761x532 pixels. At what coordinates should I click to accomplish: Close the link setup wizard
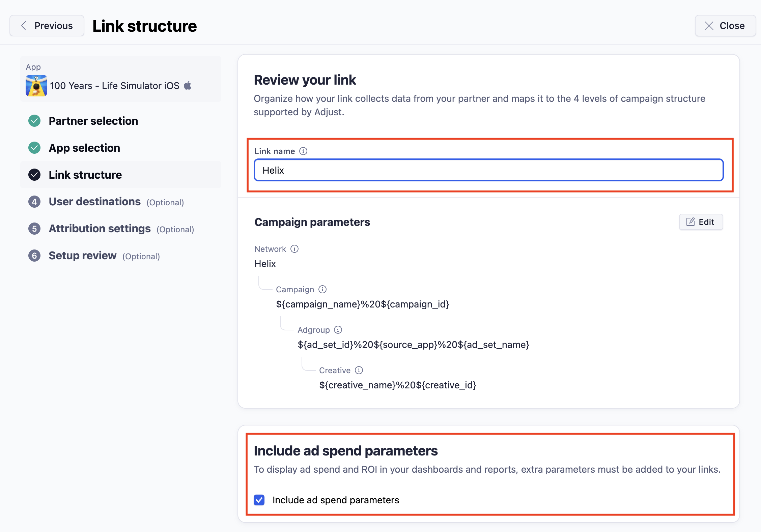click(x=725, y=26)
